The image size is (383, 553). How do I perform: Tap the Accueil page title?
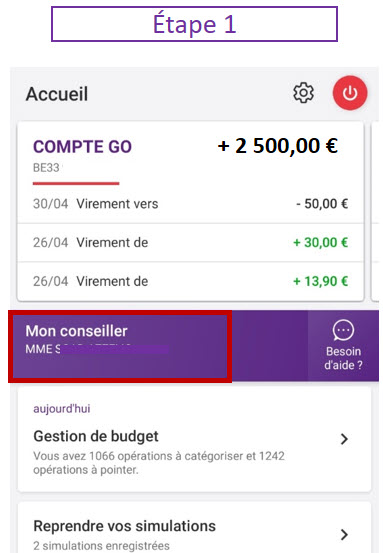57,94
